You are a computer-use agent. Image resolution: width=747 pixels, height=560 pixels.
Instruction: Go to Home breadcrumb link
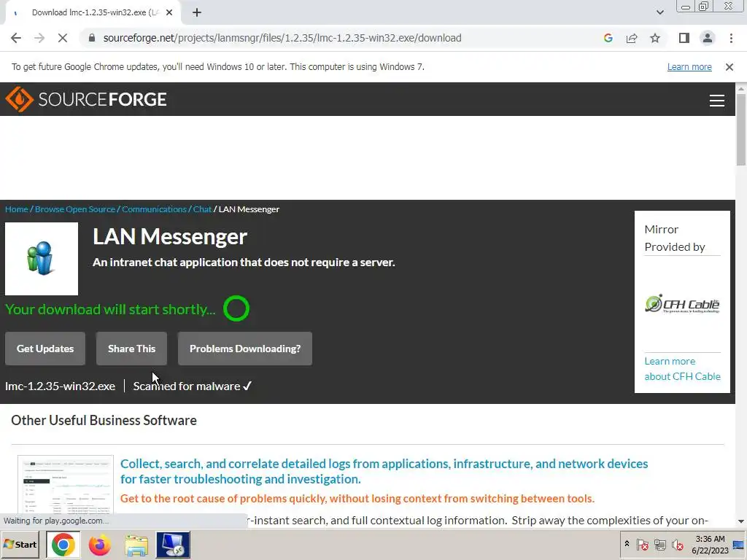(x=17, y=209)
